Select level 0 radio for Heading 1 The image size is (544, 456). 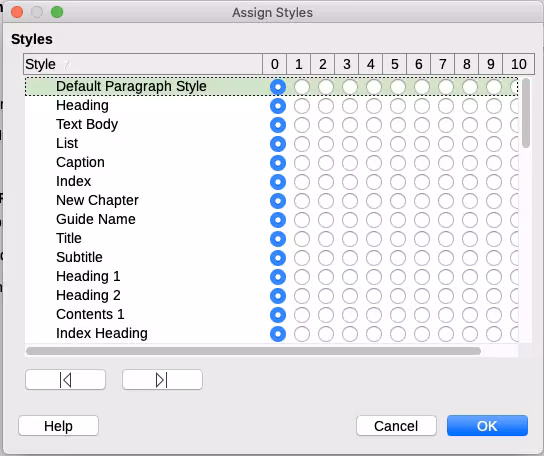[278, 277]
